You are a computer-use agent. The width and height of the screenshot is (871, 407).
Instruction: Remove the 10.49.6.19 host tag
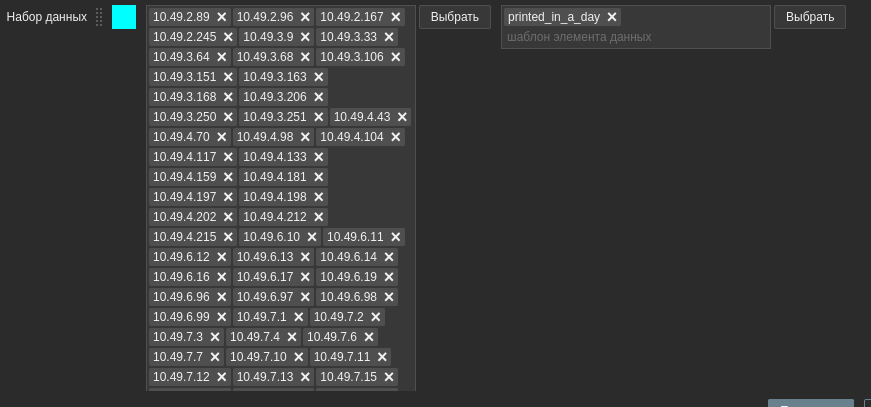click(389, 277)
